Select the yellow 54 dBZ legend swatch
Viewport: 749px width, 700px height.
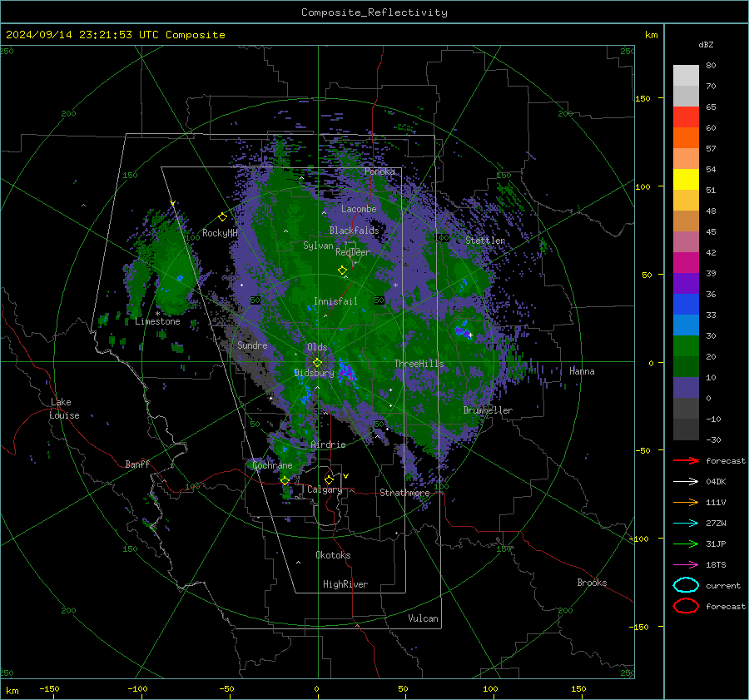click(x=686, y=180)
